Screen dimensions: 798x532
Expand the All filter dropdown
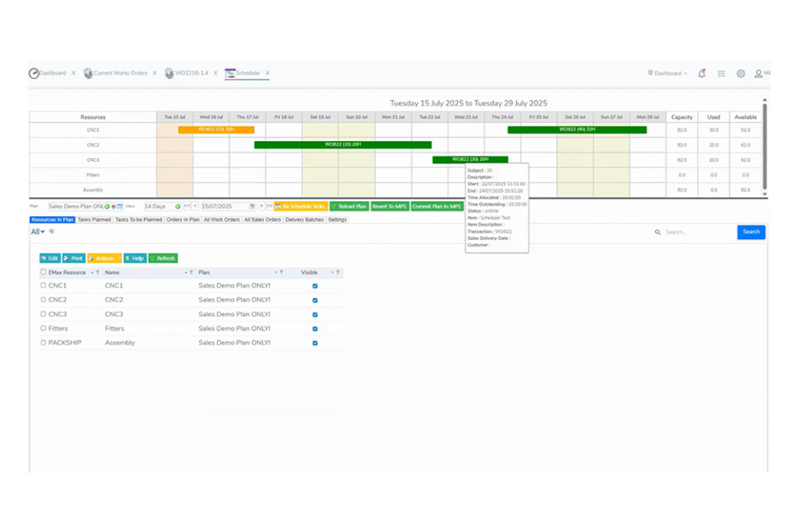[38, 232]
